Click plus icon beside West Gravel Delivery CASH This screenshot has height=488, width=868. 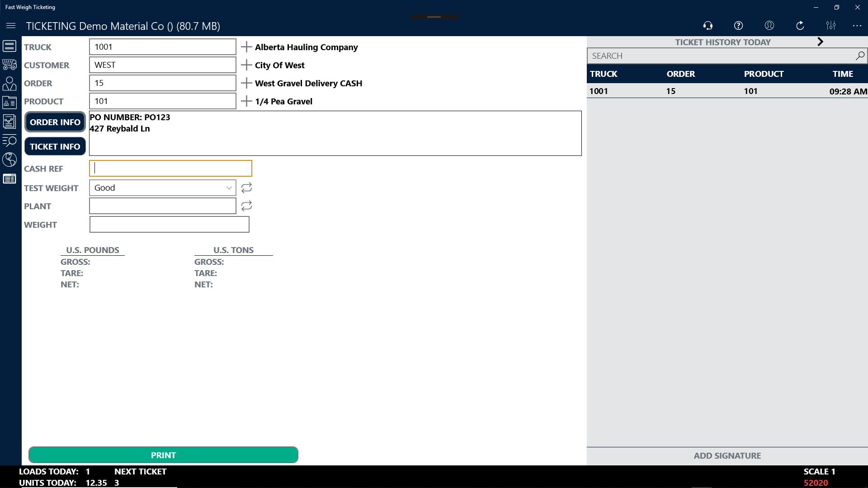click(x=246, y=83)
